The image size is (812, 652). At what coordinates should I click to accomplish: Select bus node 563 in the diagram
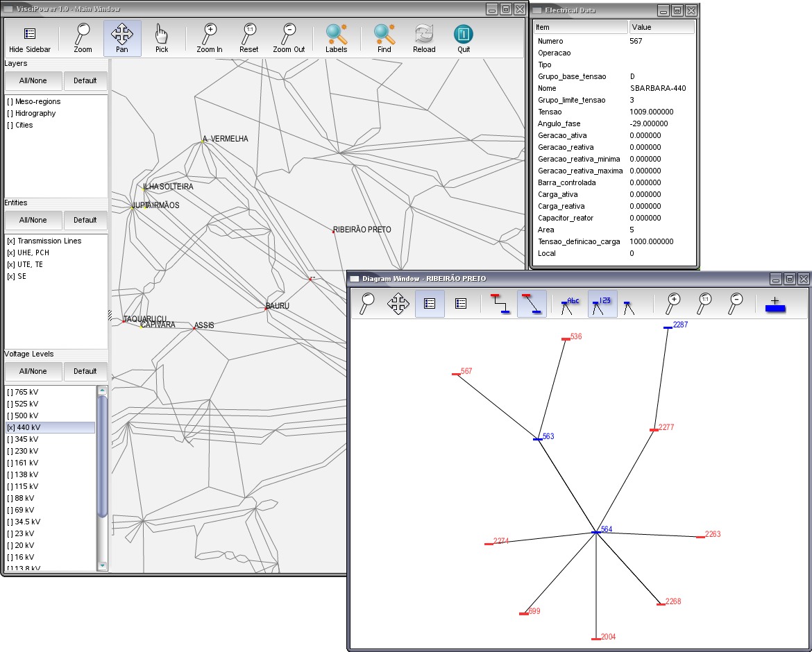tap(538, 439)
